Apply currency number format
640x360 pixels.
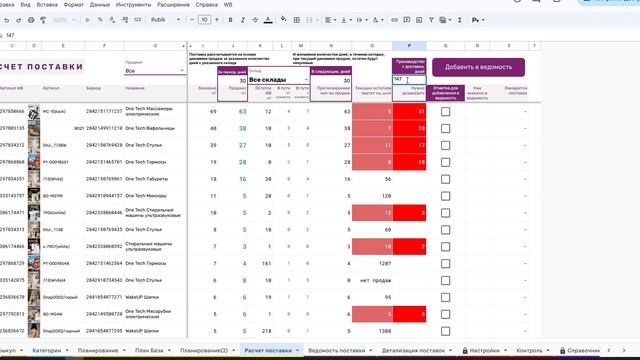click(x=87, y=20)
